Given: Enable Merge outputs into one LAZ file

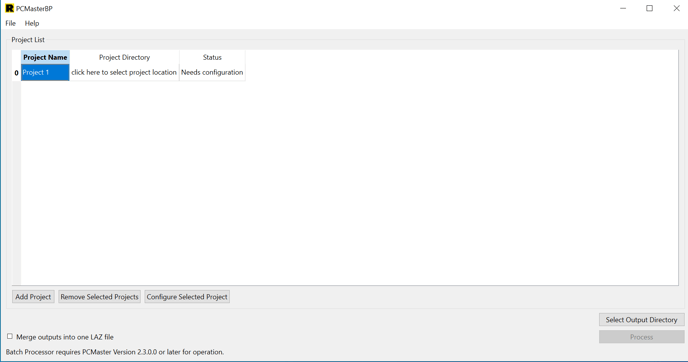Looking at the screenshot, I should [x=10, y=337].
